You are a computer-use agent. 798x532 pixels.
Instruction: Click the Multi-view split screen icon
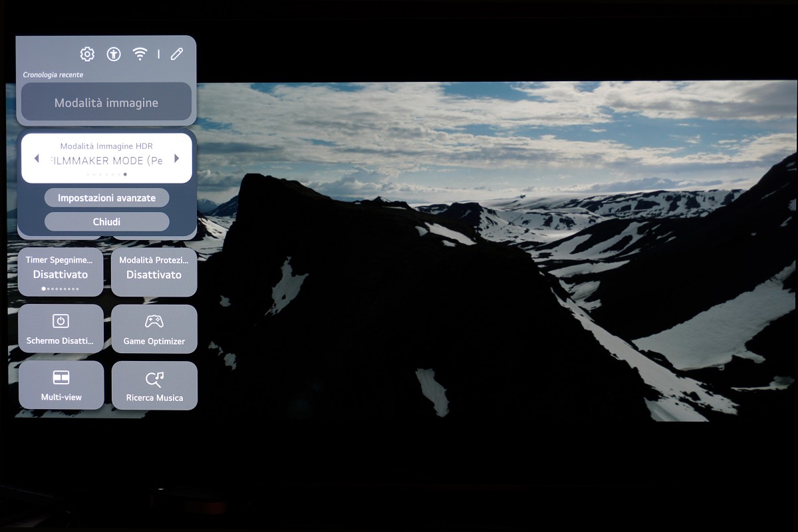pos(61,378)
